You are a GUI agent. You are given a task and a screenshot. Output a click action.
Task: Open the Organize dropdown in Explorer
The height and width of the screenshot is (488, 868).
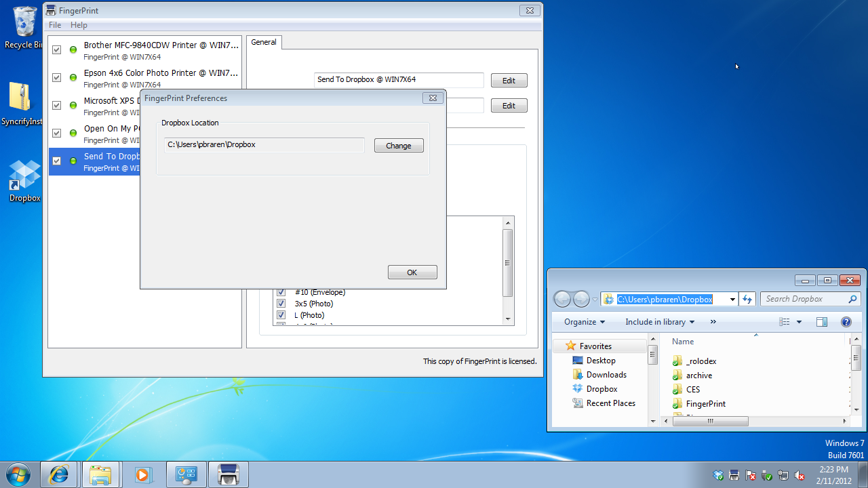pyautogui.click(x=585, y=322)
